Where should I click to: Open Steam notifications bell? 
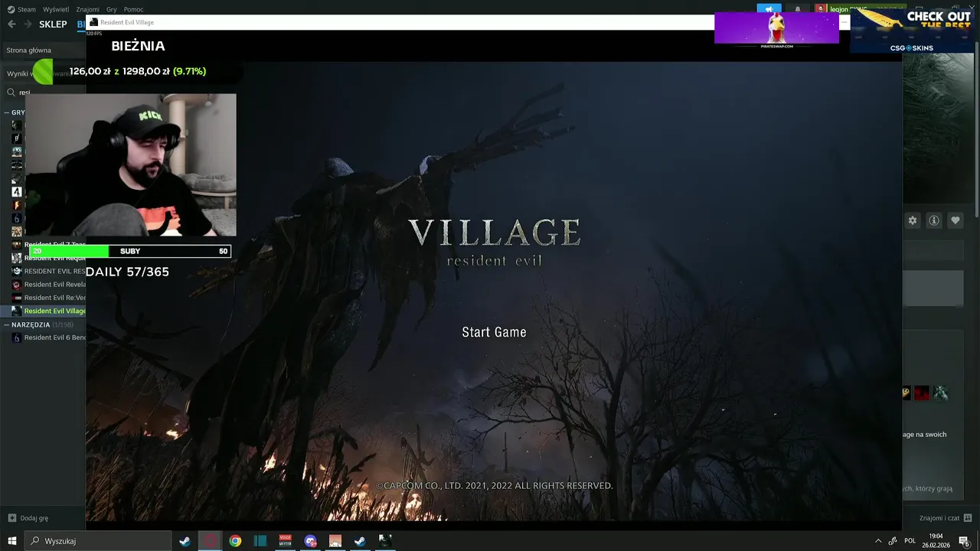point(797,9)
